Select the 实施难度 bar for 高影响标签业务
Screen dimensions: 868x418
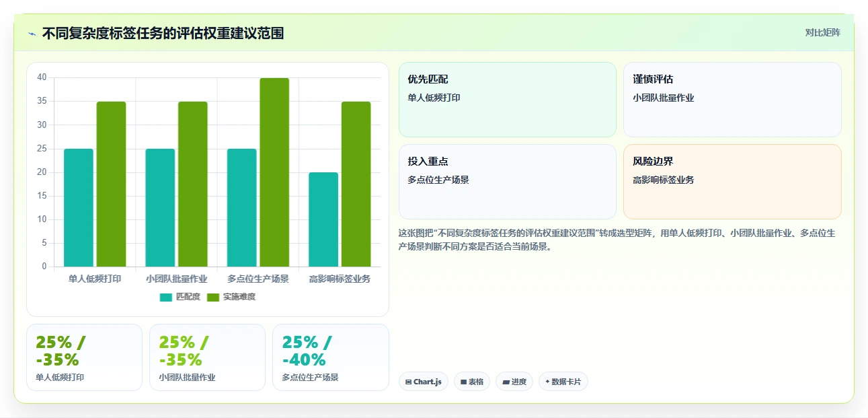pos(356,184)
